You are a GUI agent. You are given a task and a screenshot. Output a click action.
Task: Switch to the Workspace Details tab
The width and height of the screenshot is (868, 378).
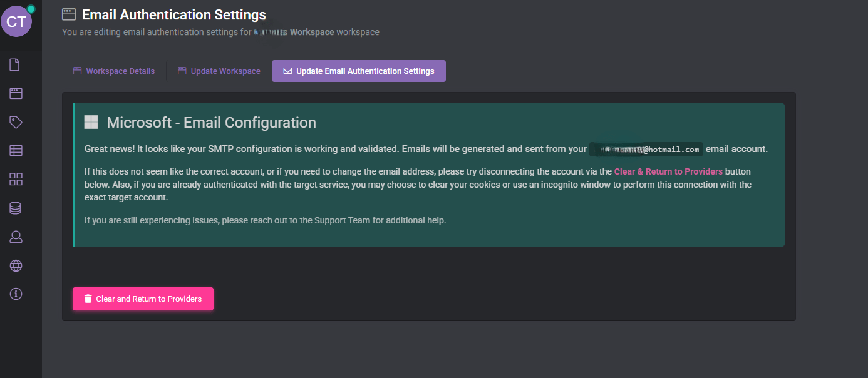pyautogui.click(x=114, y=71)
